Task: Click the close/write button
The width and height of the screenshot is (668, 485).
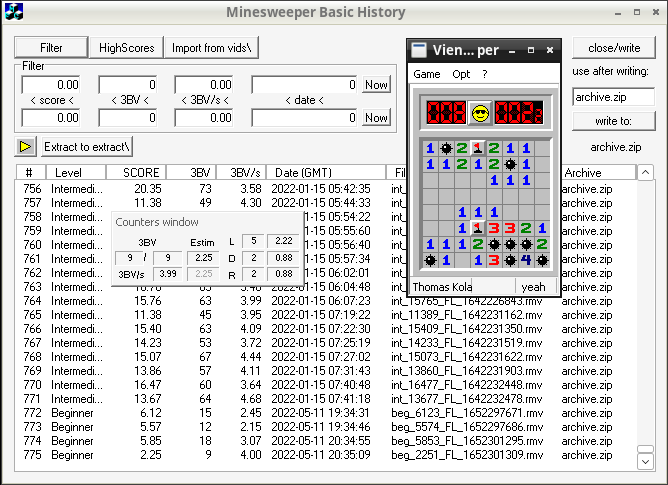Action: [x=614, y=48]
